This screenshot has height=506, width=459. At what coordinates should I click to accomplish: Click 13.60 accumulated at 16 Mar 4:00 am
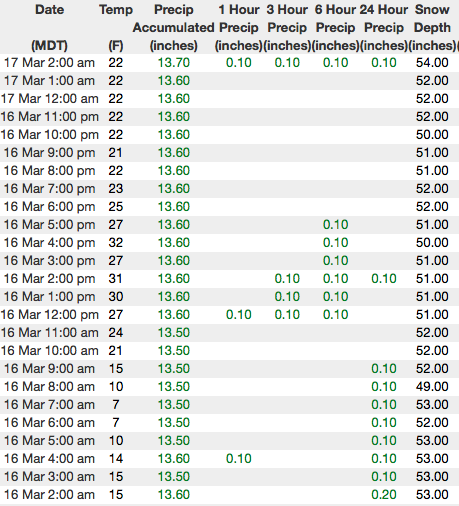pyautogui.click(x=174, y=459)
